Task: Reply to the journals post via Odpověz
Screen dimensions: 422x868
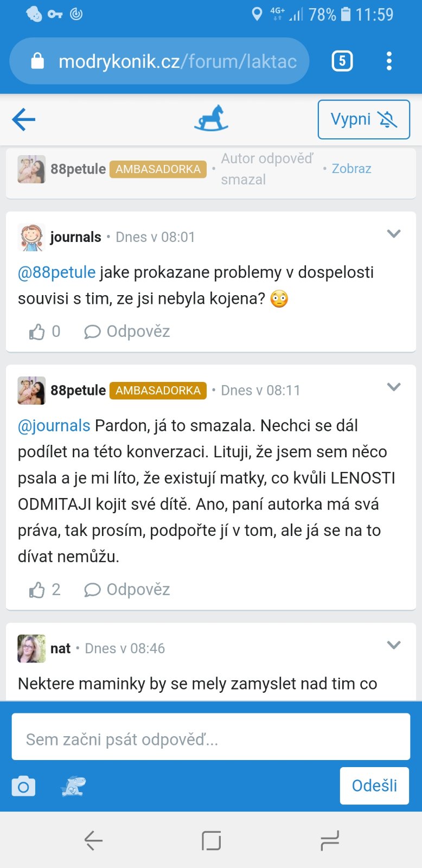Action: coord(127,331)
